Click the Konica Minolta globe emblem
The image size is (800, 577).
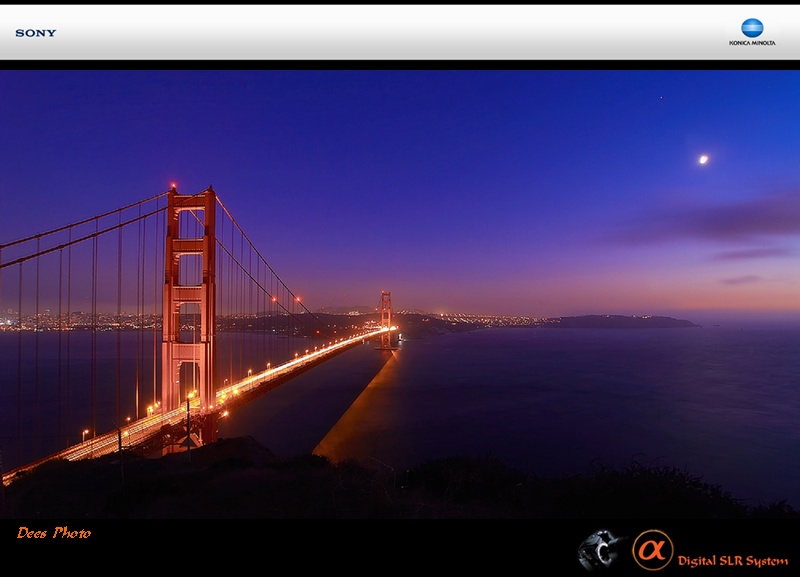coord(752,27)
